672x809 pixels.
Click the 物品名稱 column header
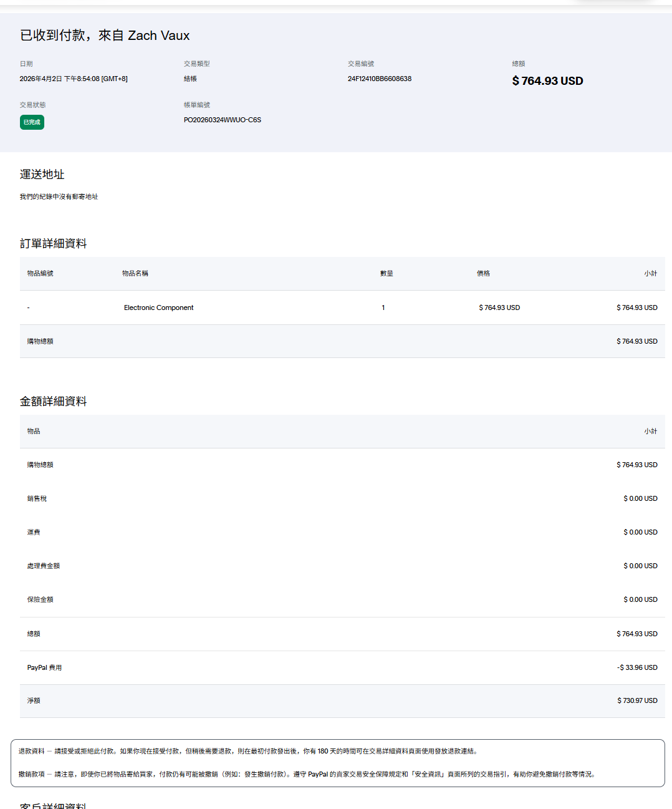[x=135, y=273]
